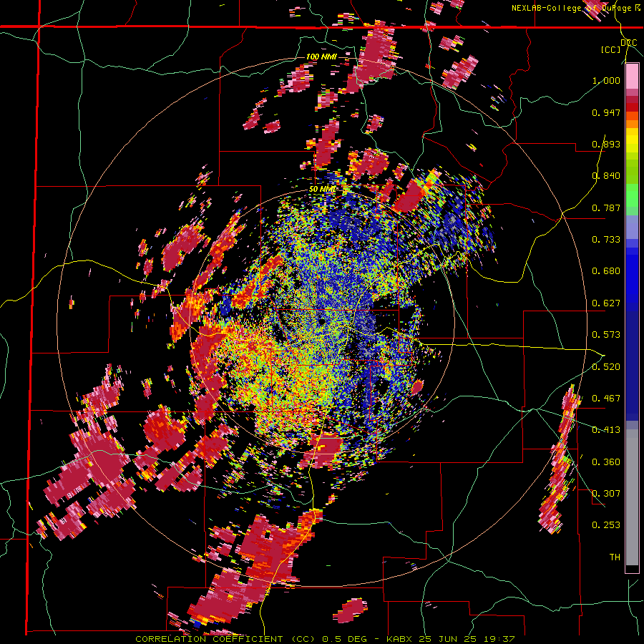
Task: Click the 0.627 legend value
Action: pyautogui.click(x=606, y=303)
